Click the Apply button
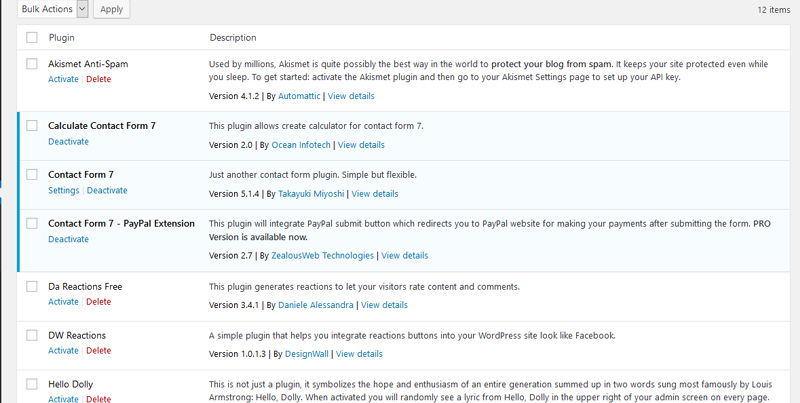This screenshot has height=403, width=800. click(x=111, y=9)
